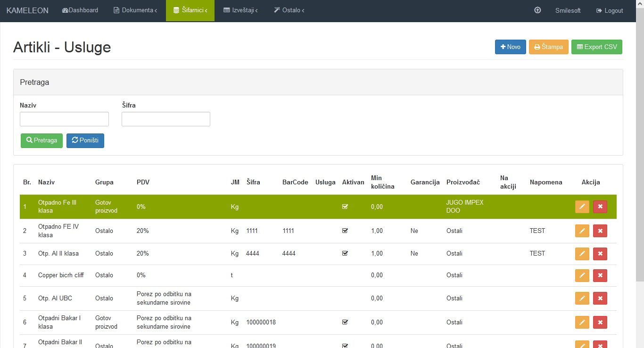Open the edit pencil for Otp. Al UBC

pyautogui.click(x=582, y=298)
